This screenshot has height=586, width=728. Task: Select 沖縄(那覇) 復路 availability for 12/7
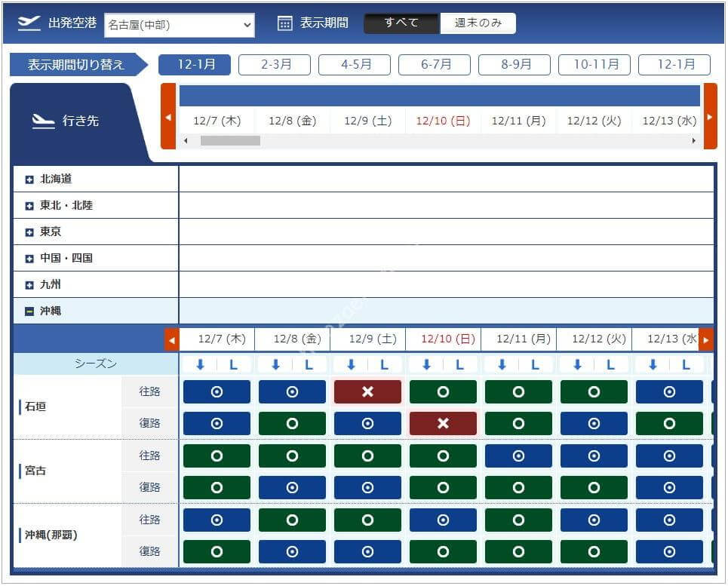click(217, 551)
